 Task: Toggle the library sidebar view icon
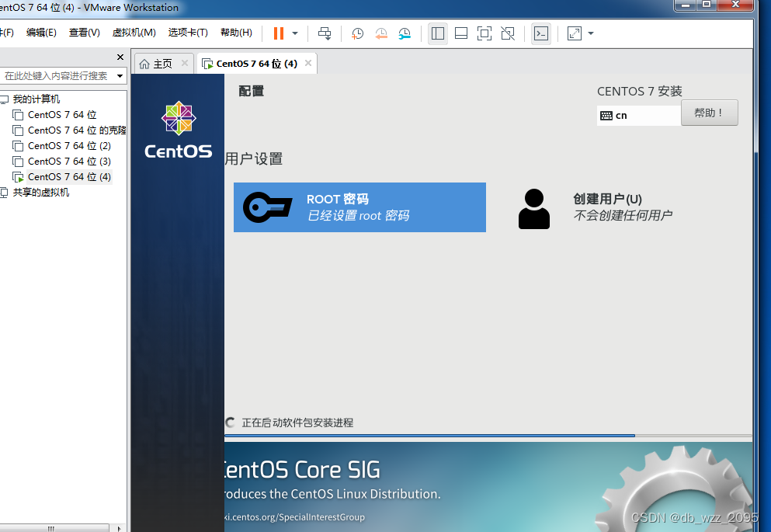click(x=438, y=33)
